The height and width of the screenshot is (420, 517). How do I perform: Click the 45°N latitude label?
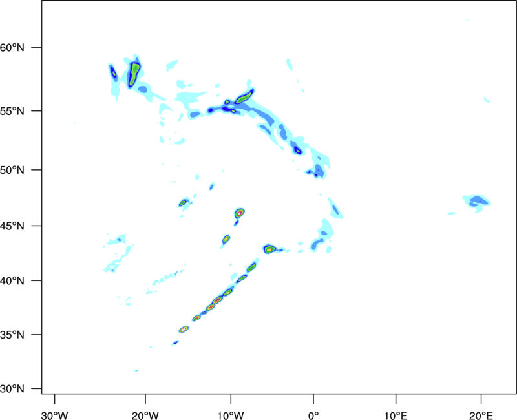click(12, 226)
